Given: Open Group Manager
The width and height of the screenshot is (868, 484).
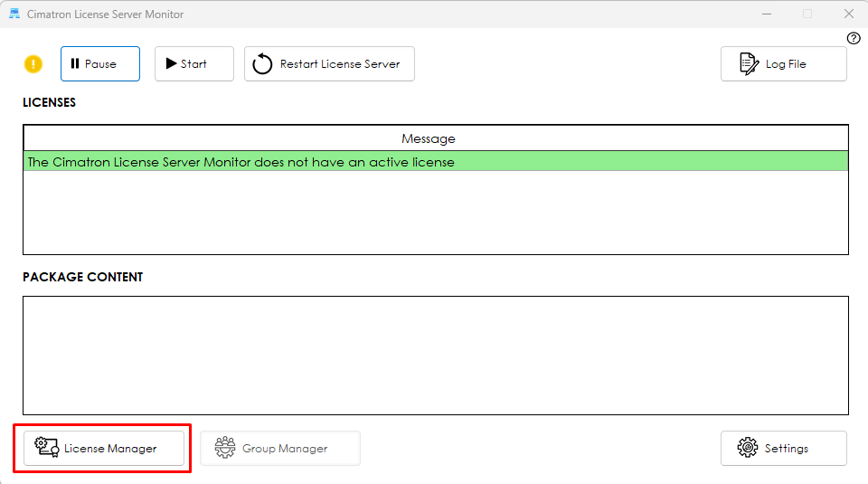Looking at the screenshot, I should tap(280, 448).
